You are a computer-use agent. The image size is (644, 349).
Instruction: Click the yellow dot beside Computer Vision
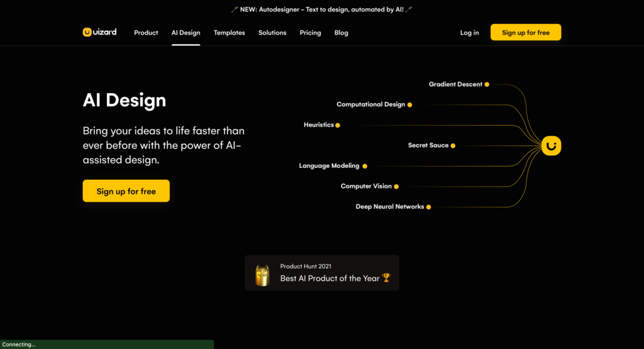pos(396,186)
